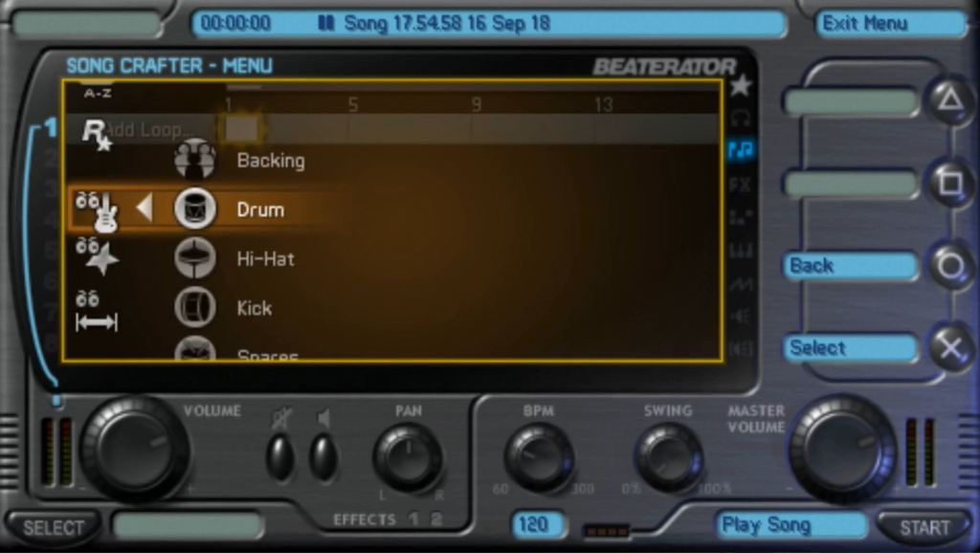The width and height of the screenshot is (980, 553).
Task: Adjust the BPM knob
Action: pos(540,458)
